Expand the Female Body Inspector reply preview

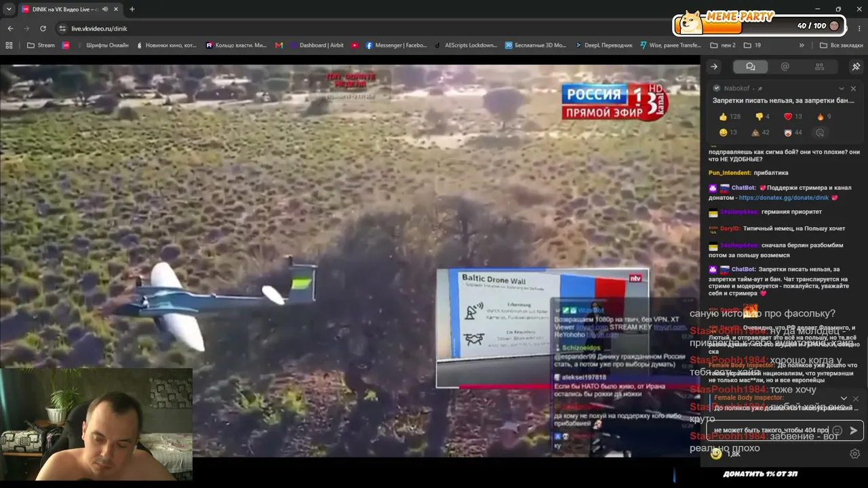844,399
